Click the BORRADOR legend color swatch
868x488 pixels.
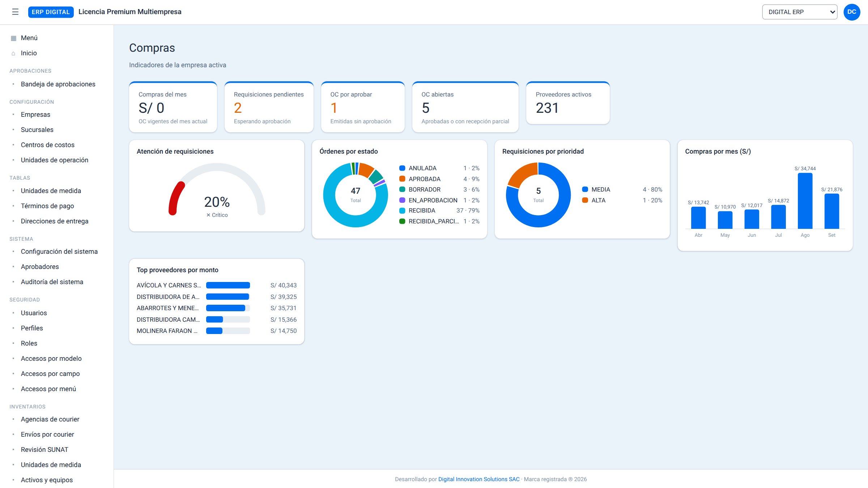click(402, 189)
